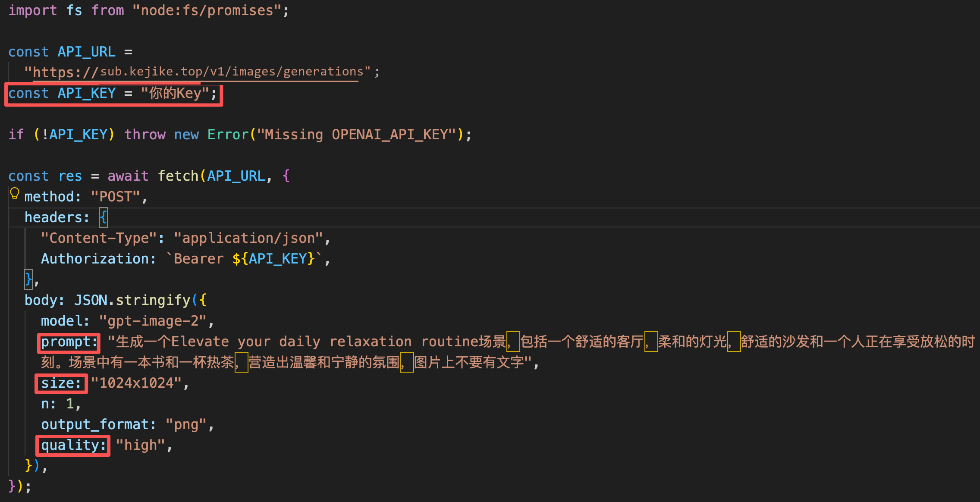
Task: Click the size: property key
Action: point(61,383)
